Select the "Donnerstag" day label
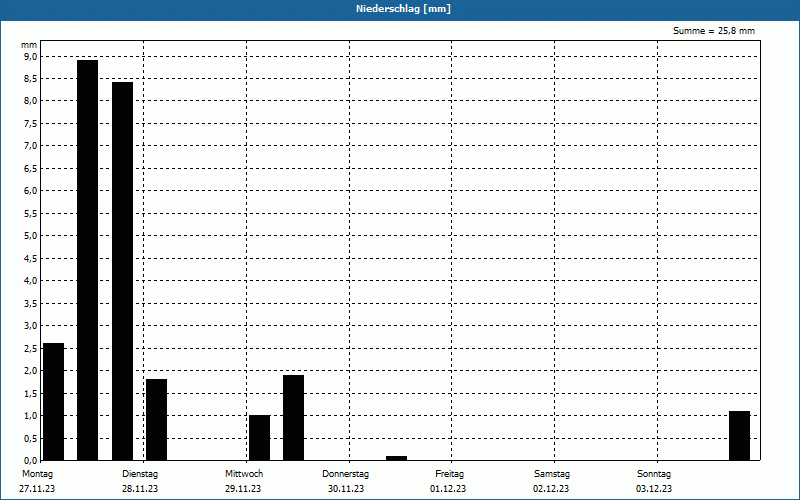The height and width of the screenshot is (500, 800). (x=345, y=474)
